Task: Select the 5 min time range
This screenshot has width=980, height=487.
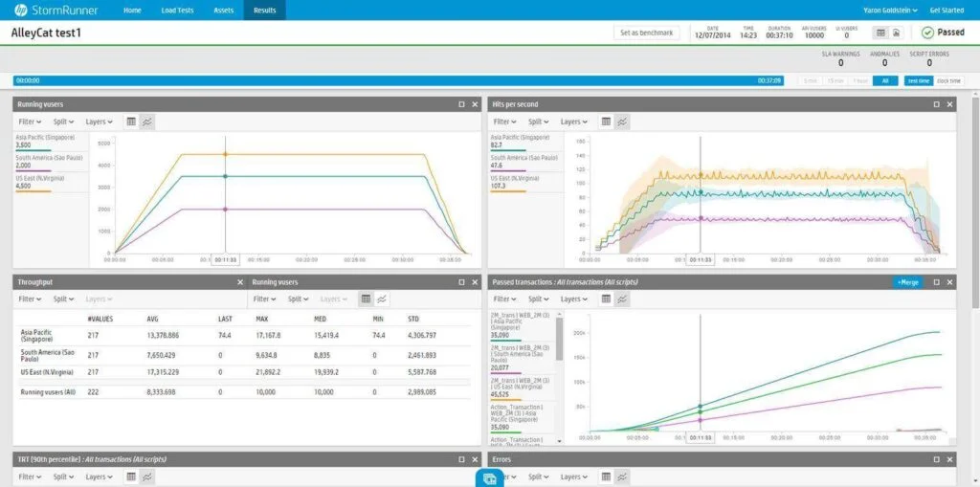Action: pyautogui.click(x=811, y=80)
